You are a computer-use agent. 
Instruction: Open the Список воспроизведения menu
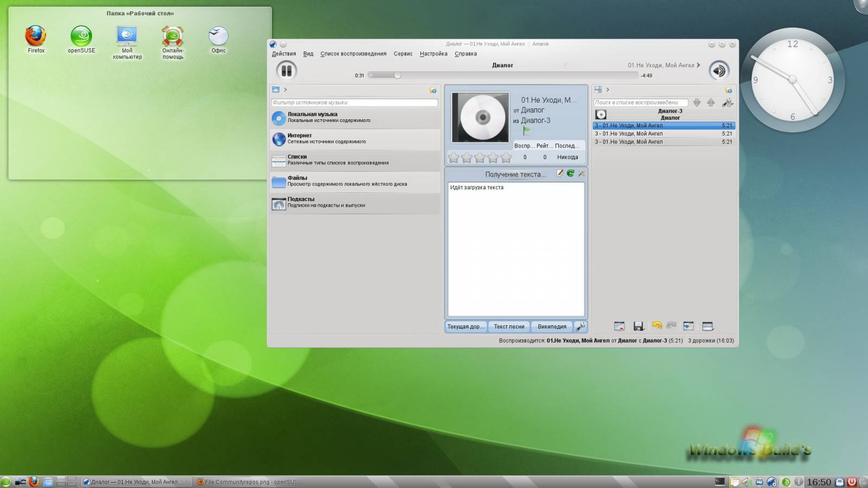[x=353, y=54]
